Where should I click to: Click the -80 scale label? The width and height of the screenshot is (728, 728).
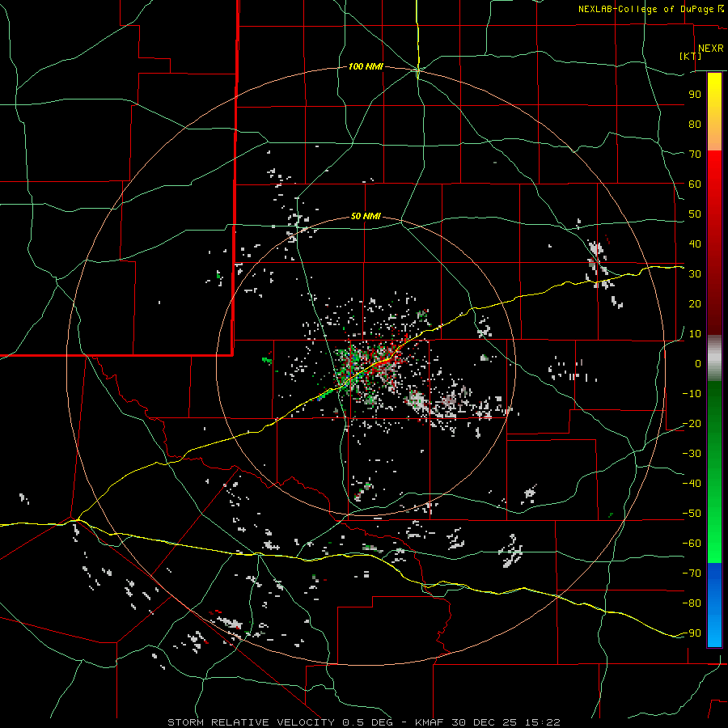click(x=692, y=603)
